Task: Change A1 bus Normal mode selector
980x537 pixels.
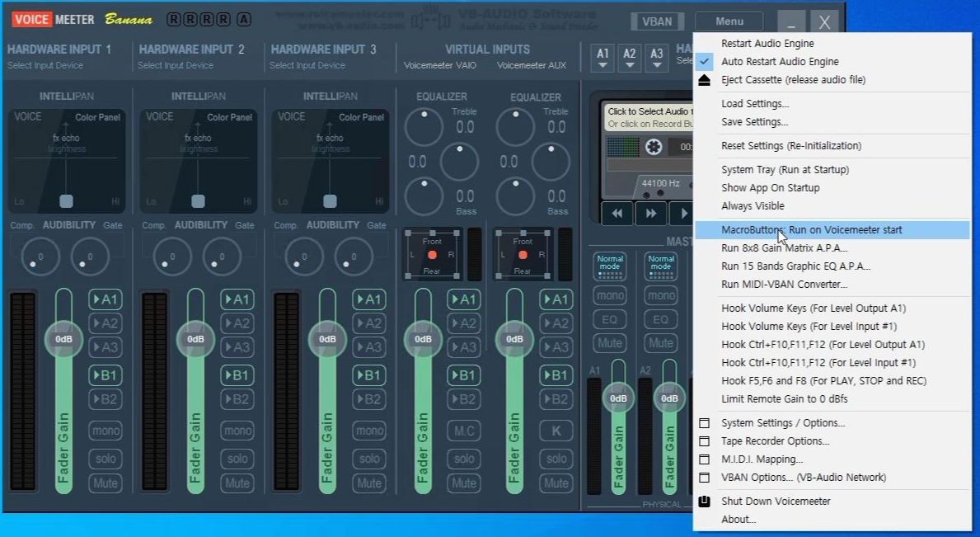Action: [x=609, y=266]
